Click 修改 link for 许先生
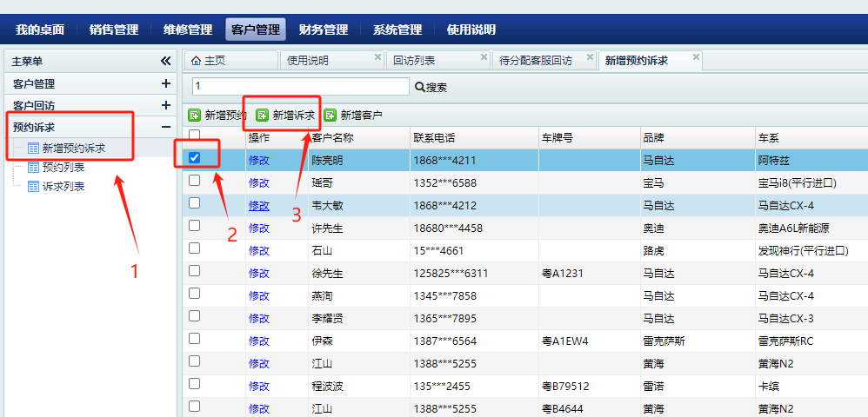This screenshot has height=417, width=868. click(259, 228)
